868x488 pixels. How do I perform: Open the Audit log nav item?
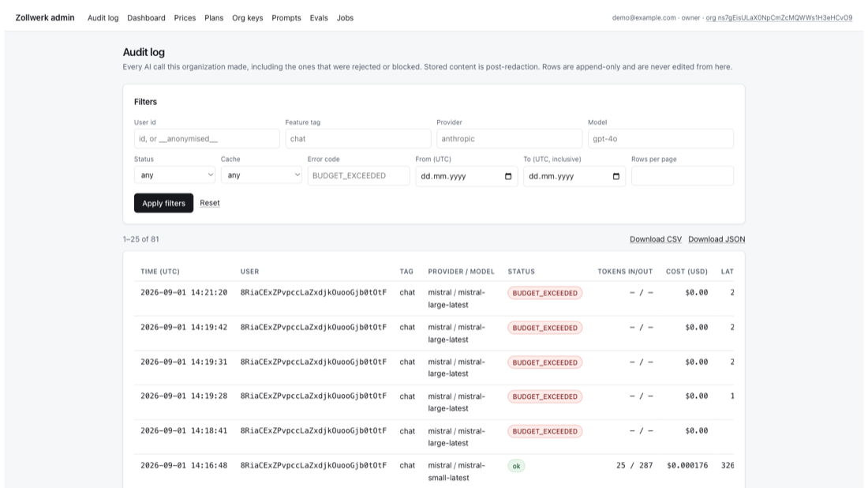(x=103, y=17)
